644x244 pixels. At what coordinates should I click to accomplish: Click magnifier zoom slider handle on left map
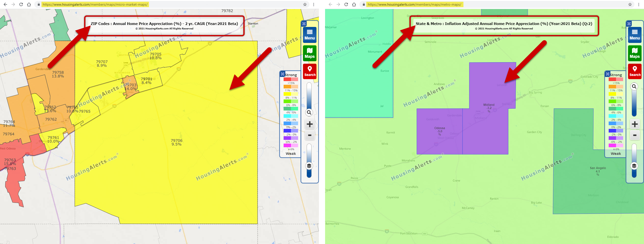(x=309, y=113)
